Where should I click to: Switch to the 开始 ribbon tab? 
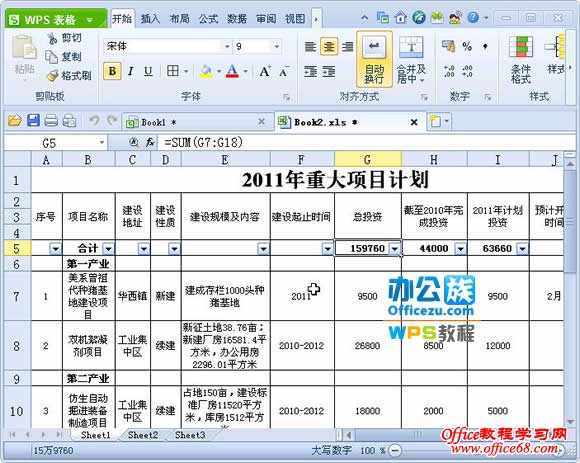click(x=122, y=18)
